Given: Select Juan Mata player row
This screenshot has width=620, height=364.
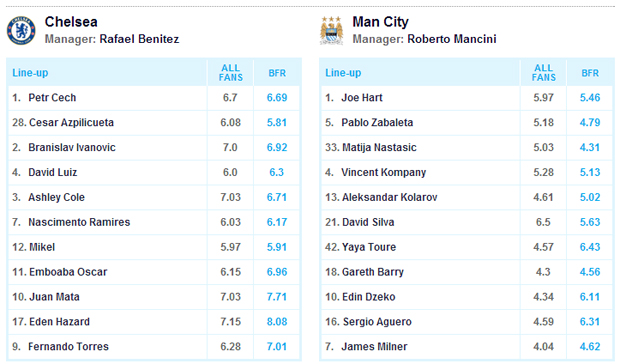Looking at the screenshot, I should tap(154, 297).
